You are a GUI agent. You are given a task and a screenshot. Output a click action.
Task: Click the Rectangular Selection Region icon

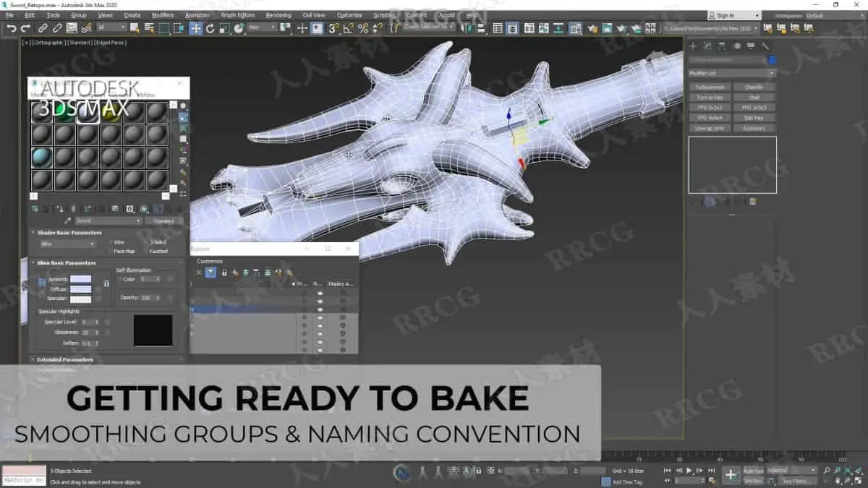pyautogui.click(x=165, y=28)
